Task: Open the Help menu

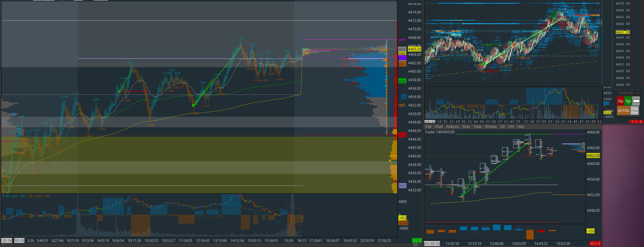Action: click(520, 127)
